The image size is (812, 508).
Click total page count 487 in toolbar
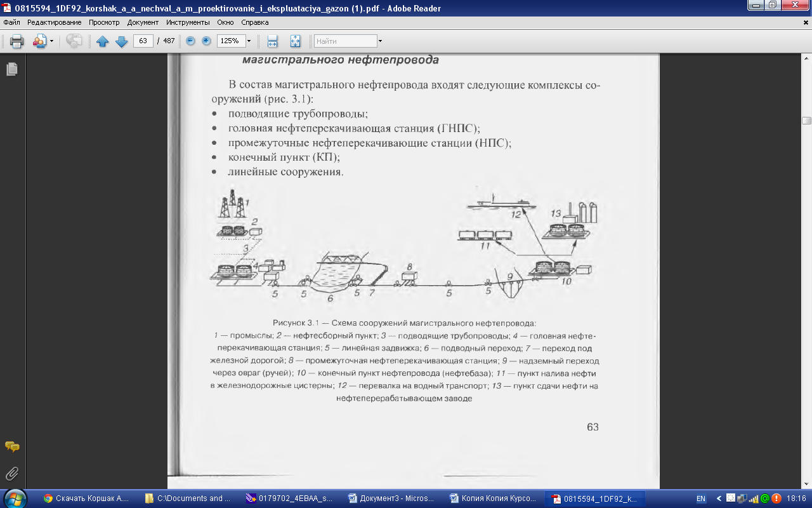click(169, 41)
